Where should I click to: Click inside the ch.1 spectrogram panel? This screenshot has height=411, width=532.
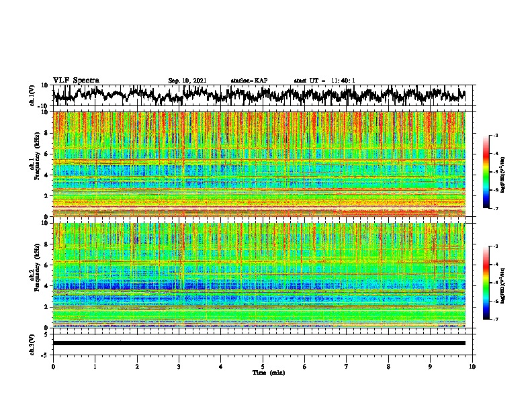pos(259,164)
